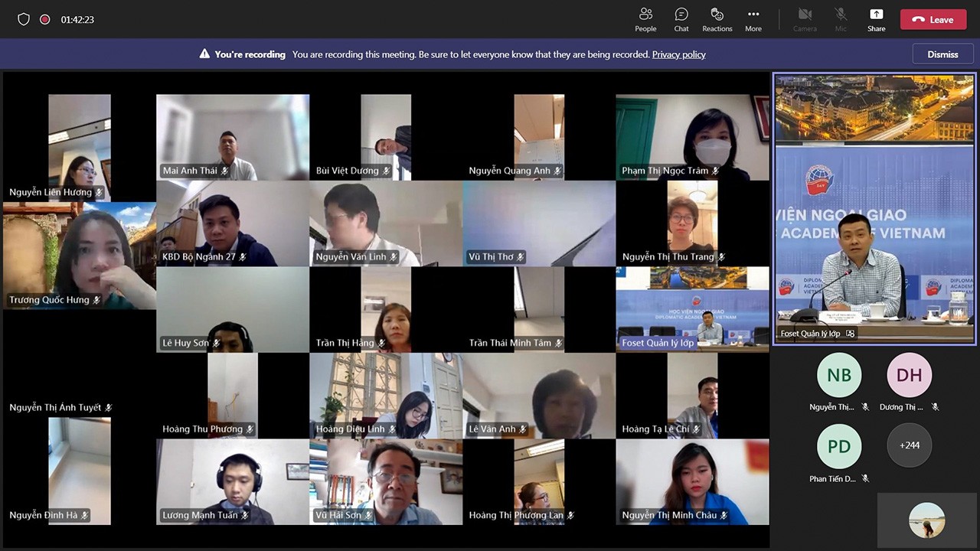This screenshot has width=980, height=551.
Task: Select Mai Anh Thái's video tile
Action: tap(233, 137)
